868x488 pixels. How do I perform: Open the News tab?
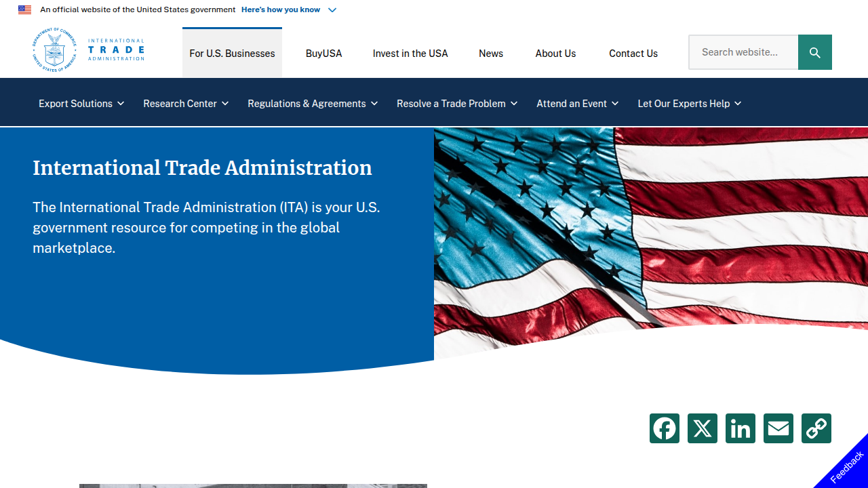click(491, 54)
